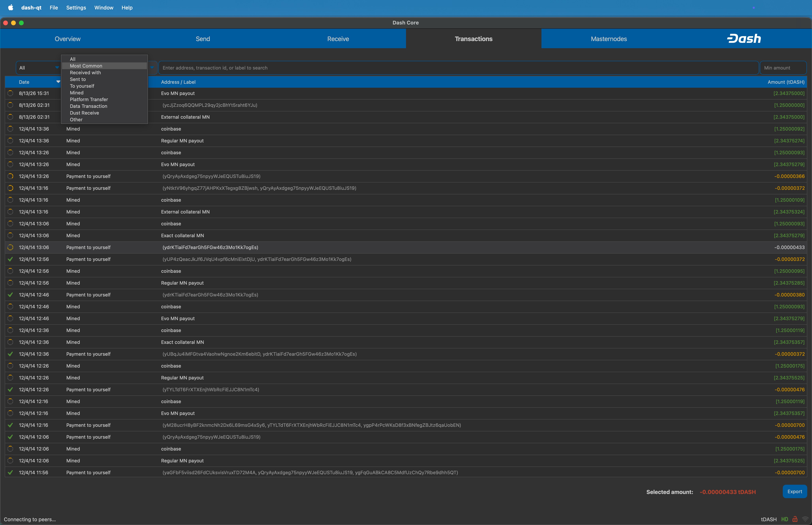Click confirmed checkmark of 12:16 Payment to yourself row

pyautogui.click(x=10, y=425)
